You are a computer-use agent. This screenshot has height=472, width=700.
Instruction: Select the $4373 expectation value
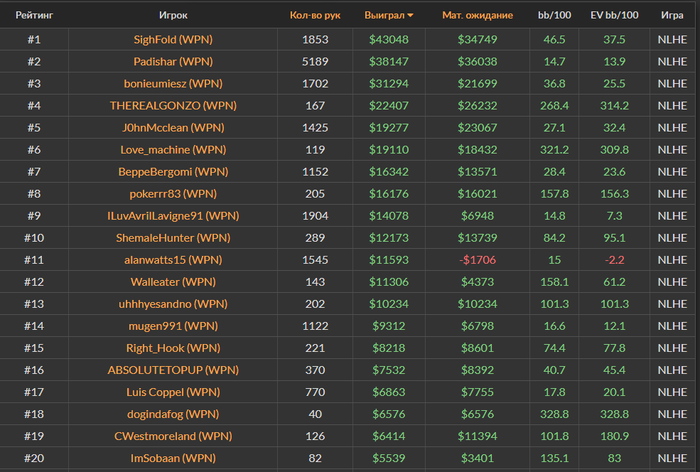477,282
